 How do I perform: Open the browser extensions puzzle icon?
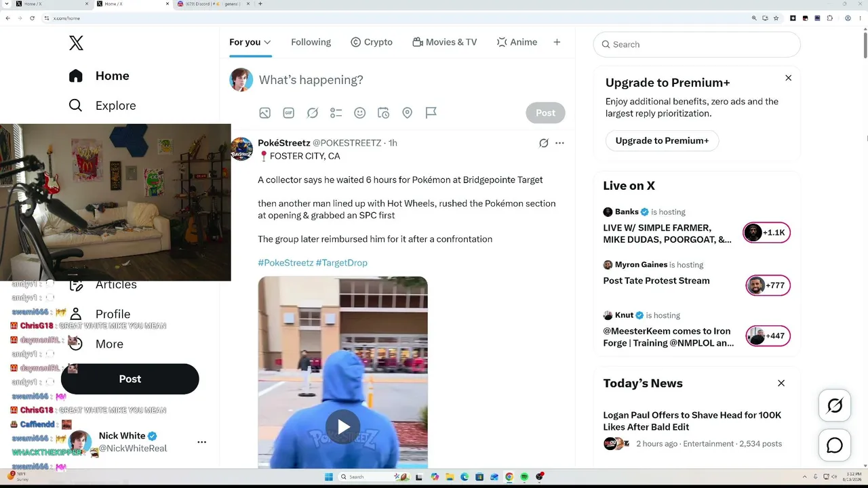pos(830,18)
